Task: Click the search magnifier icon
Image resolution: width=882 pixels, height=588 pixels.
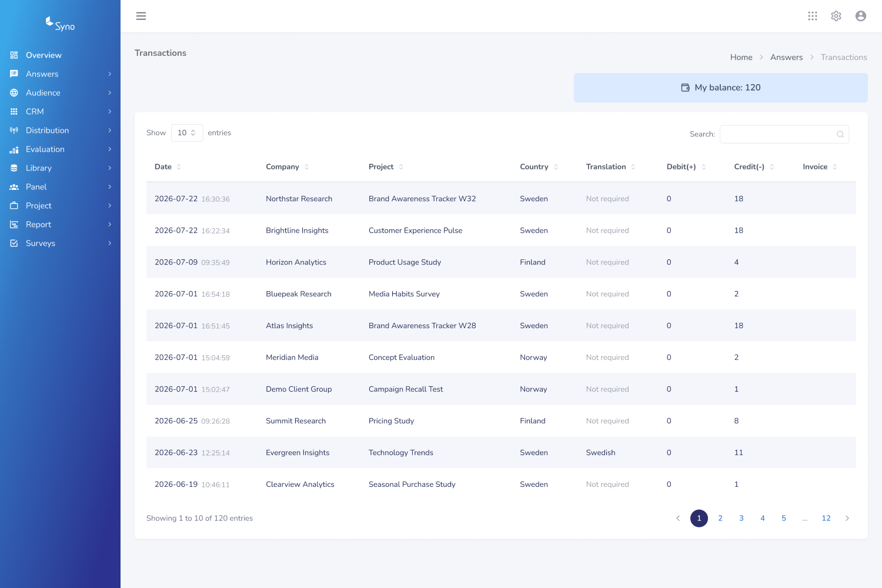Action: [840, 135]
